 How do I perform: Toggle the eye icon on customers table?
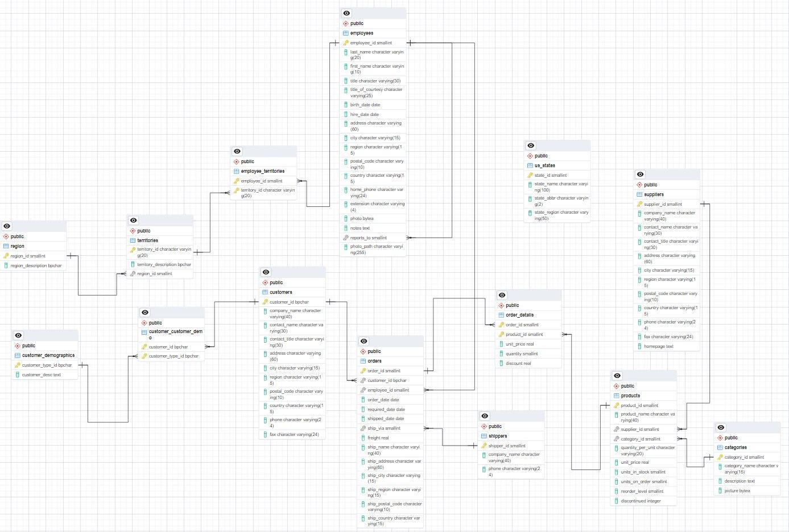266,272
